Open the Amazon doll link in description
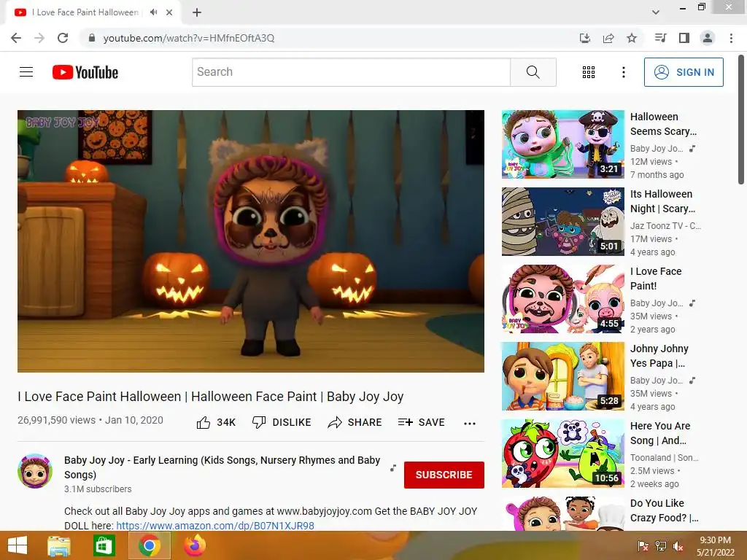747x560 pixels. click(215, 526)
